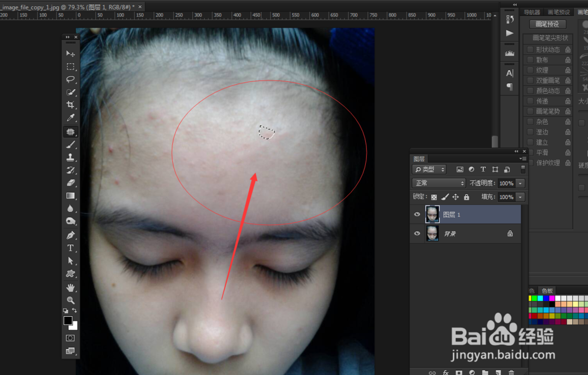Switch to 画笔预设 tab
Screen dimensions: 588x375
pyautogui.click(x=559, y=12)
